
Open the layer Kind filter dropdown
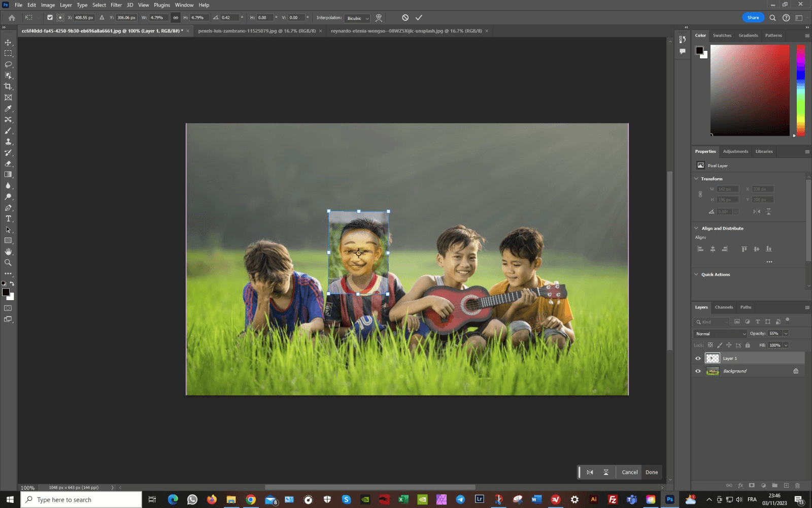[712, 322]
